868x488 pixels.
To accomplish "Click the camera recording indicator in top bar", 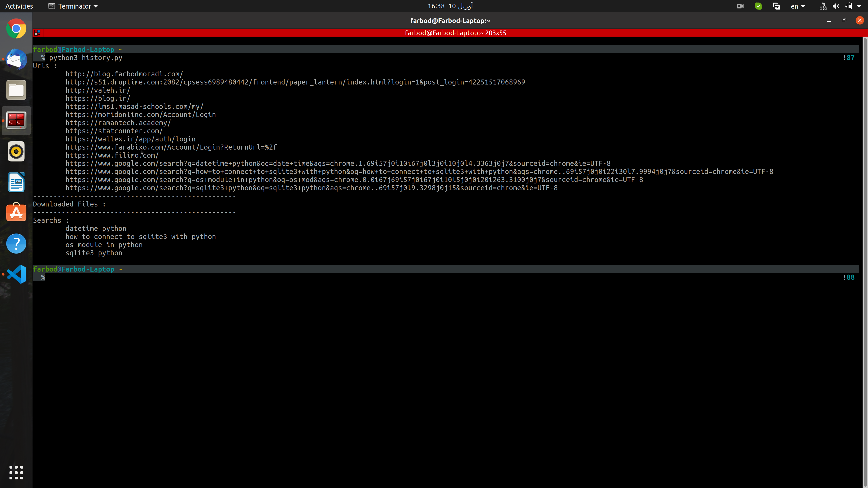I will click(740, 6).
